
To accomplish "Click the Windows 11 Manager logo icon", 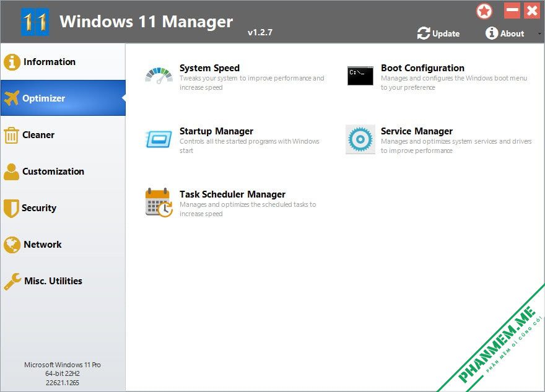I will point(35,22).
